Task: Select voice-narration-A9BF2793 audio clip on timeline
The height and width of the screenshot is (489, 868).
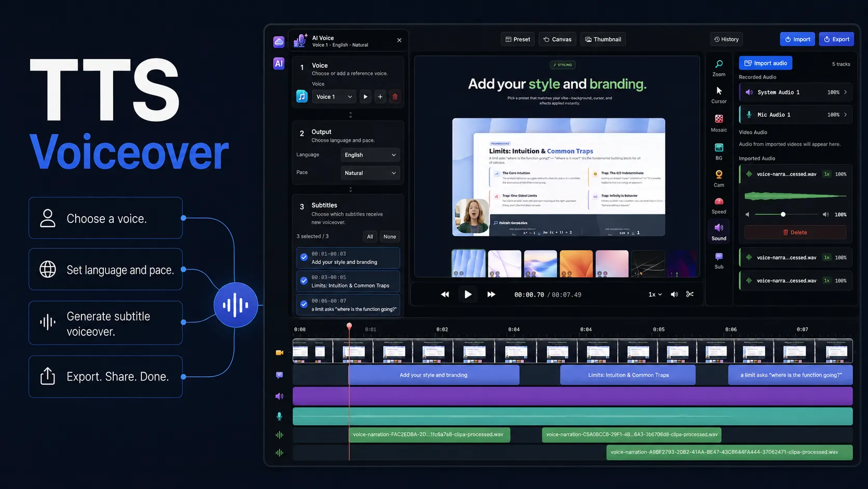Action: click(729, 452)
